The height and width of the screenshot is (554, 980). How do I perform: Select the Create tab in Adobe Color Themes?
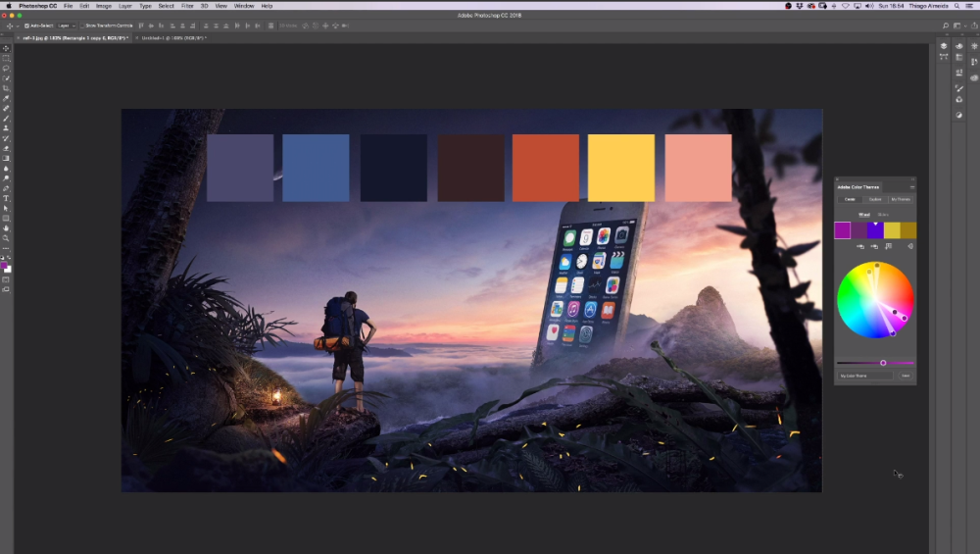click(850, 199)
